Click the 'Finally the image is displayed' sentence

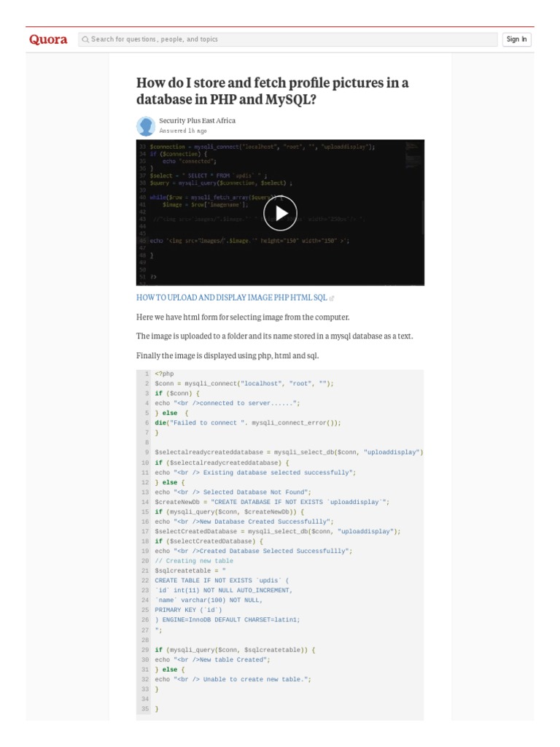coord(227,356)
